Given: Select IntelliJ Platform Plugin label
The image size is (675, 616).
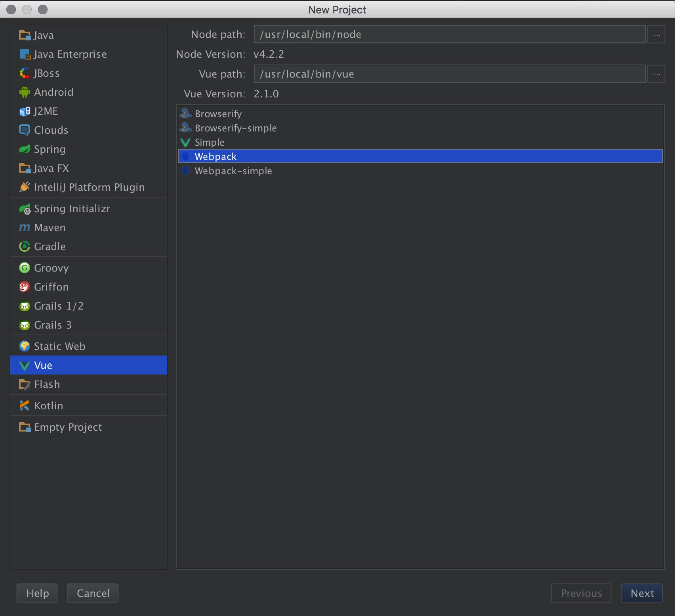Looking at the screenshot, I should click(x=90, y=187).
